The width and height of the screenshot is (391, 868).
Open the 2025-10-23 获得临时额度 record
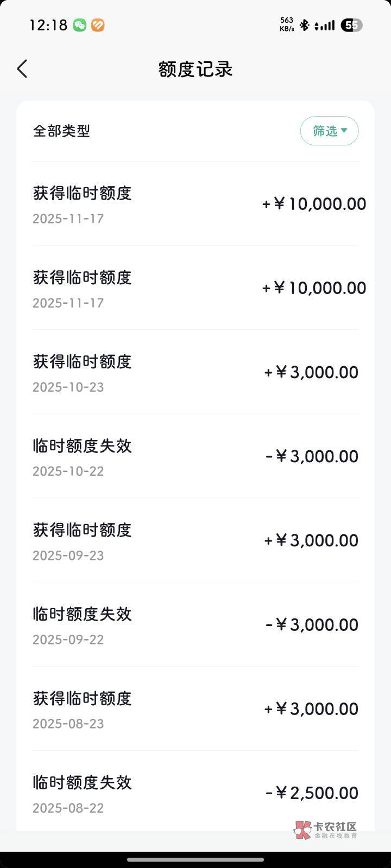(x=195, y=373)
